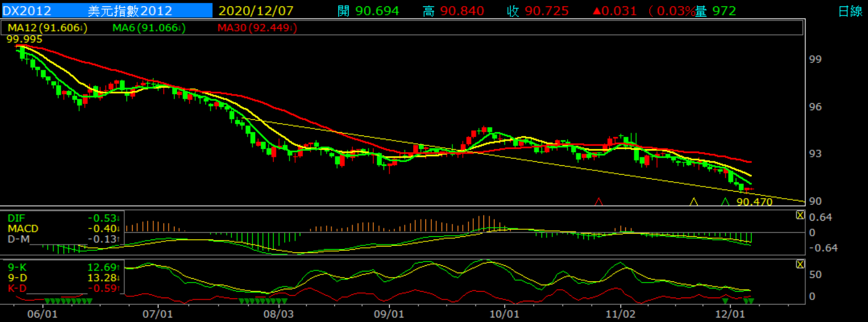The image size is (868, 322).
Task: Click the DIF indicator label
Action: tap(17, 218)
